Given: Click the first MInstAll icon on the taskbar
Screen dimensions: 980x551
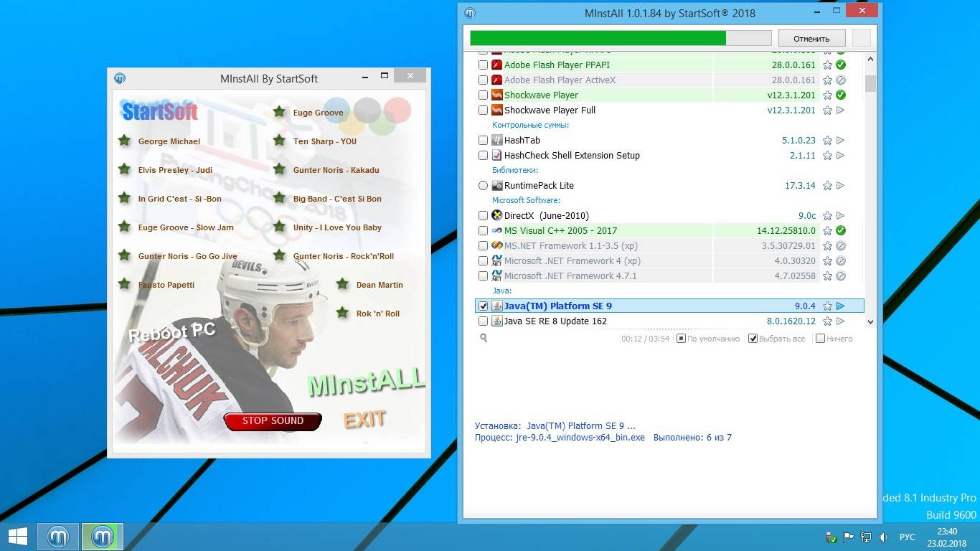Looking at the screenshot, I should (58, 537).
